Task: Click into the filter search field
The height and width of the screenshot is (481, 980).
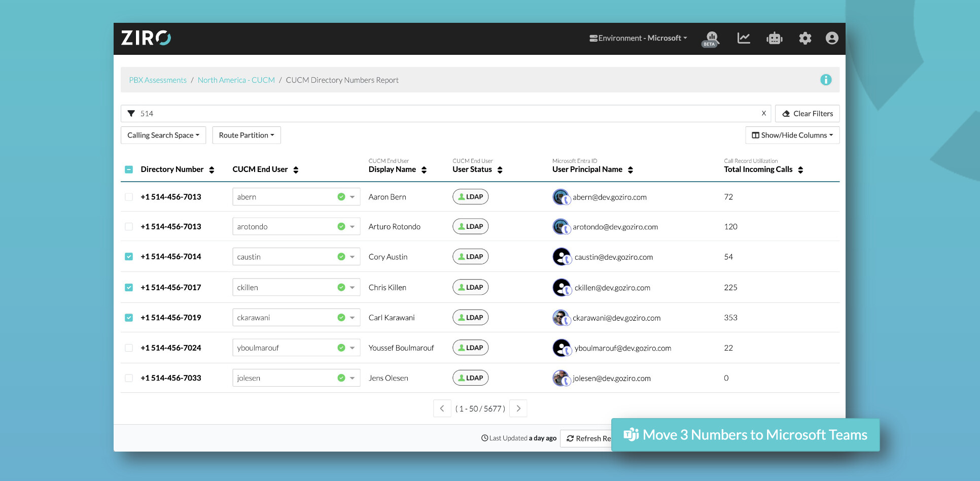Action: (x=446, y=114)
